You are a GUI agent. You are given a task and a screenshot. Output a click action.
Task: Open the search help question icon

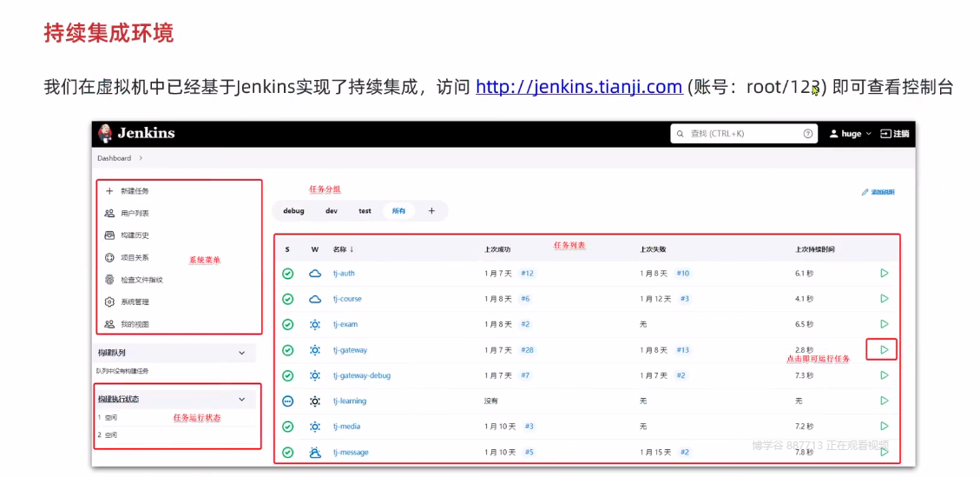pyautogui.click(x=807, y=134)
